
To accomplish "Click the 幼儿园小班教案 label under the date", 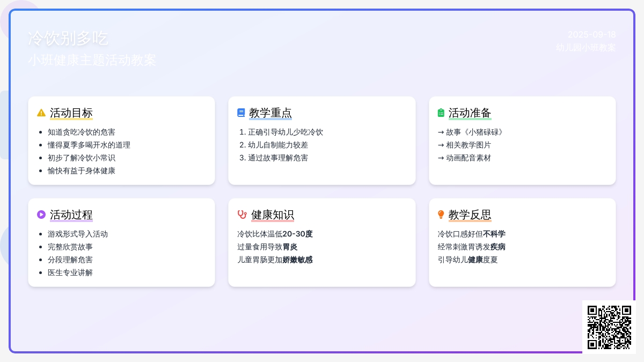I will [586, 47].
